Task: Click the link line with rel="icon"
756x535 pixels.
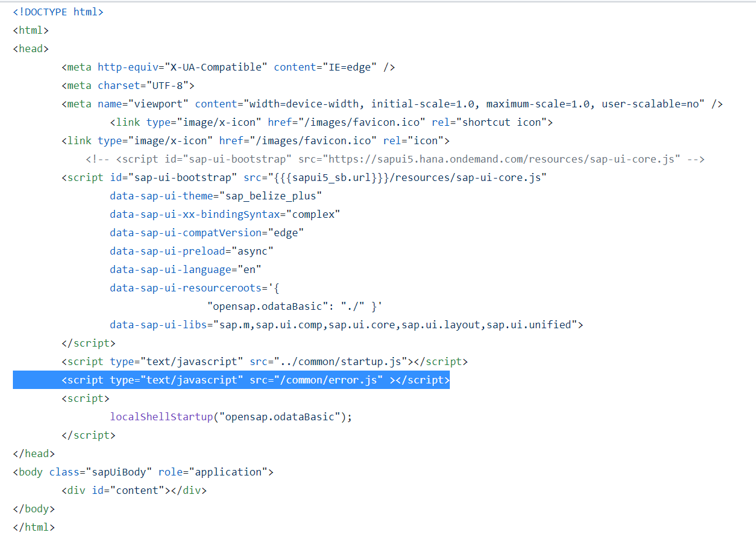Action: click(256, 140)
